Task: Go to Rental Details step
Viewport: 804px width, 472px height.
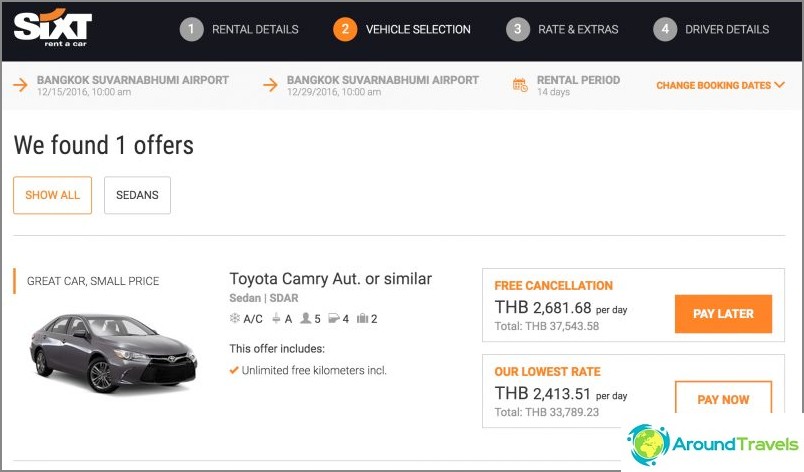Action: pyautogui.click(x=239, y=29)
